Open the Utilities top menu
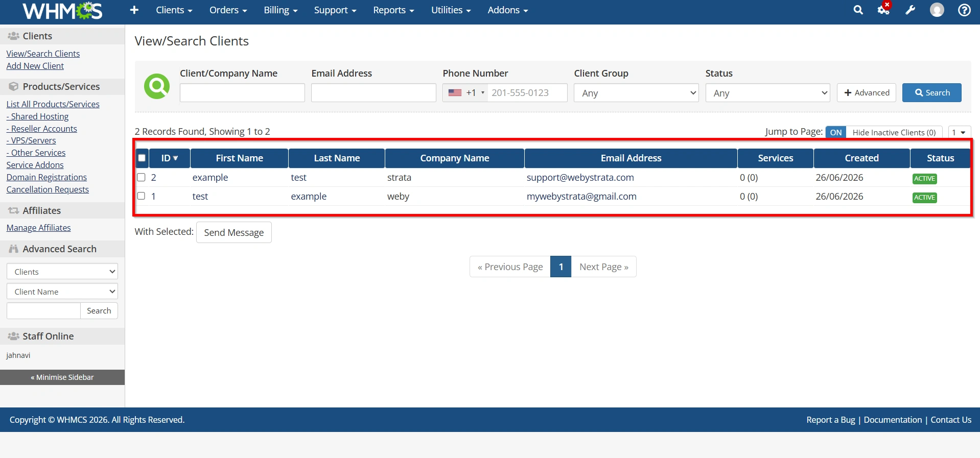The image size is (980, 458). [x=451, y=10]
